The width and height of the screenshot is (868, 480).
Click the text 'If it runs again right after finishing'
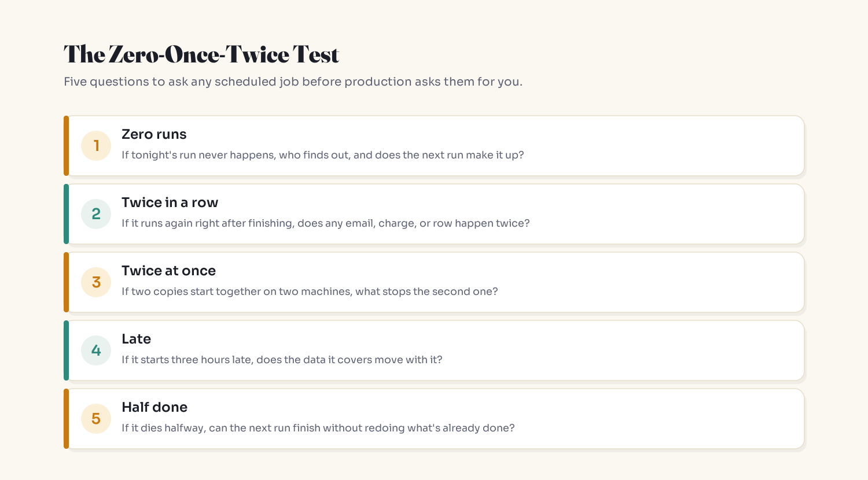click(208, 223)
